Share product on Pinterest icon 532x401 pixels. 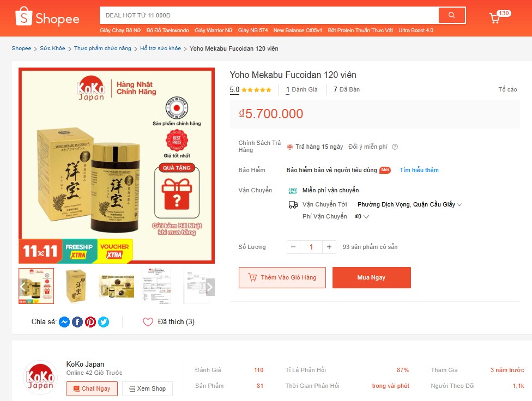[x=90, y=321]
